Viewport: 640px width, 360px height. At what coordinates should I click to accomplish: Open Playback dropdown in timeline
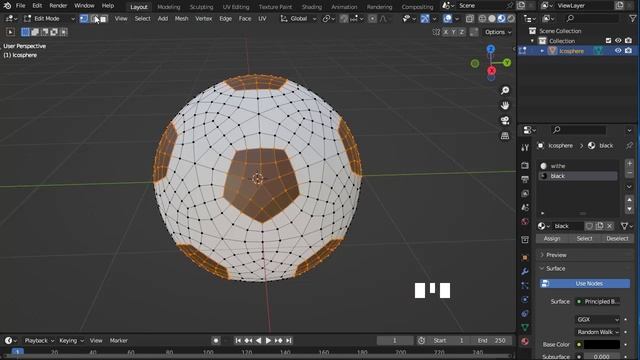click(x=39, y=340)
